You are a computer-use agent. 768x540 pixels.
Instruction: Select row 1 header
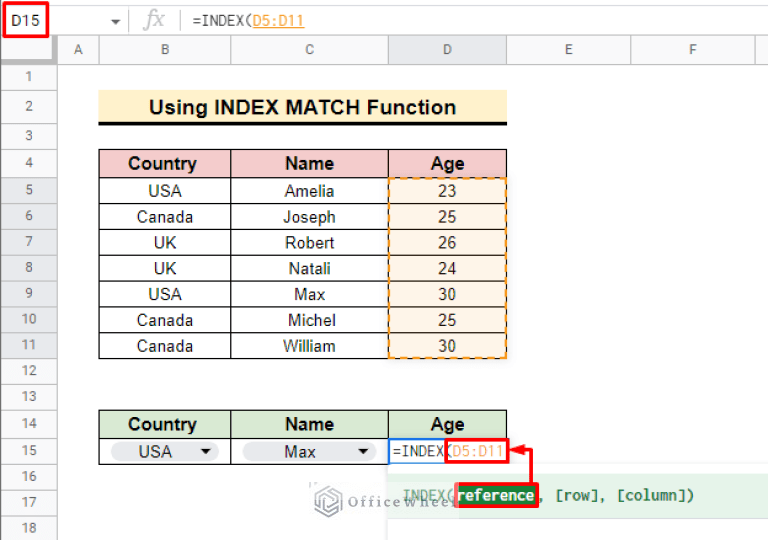[29, 76]
